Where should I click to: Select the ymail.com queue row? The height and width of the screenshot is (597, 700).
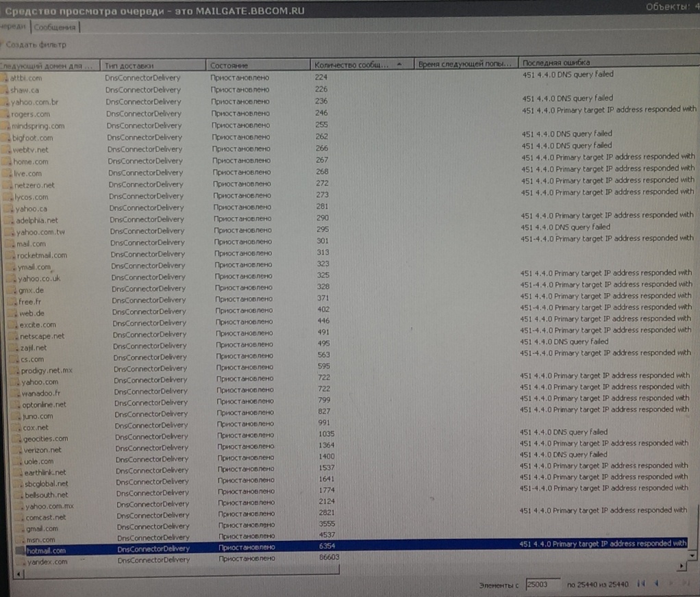point(348,265)
